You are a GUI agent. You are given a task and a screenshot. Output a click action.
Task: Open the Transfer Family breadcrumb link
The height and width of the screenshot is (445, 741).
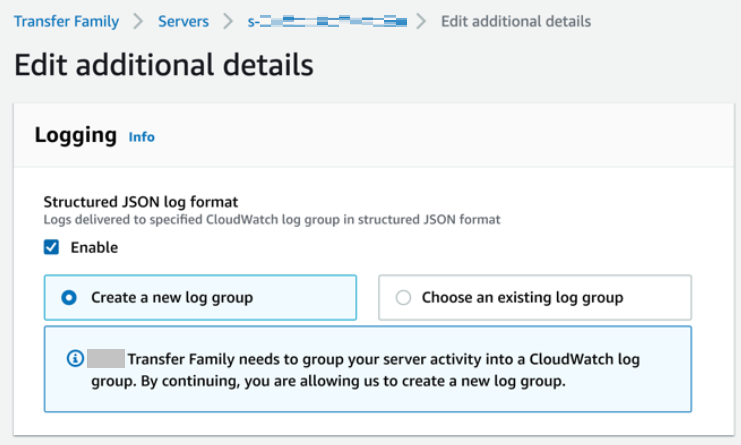(x=66, y=21)
